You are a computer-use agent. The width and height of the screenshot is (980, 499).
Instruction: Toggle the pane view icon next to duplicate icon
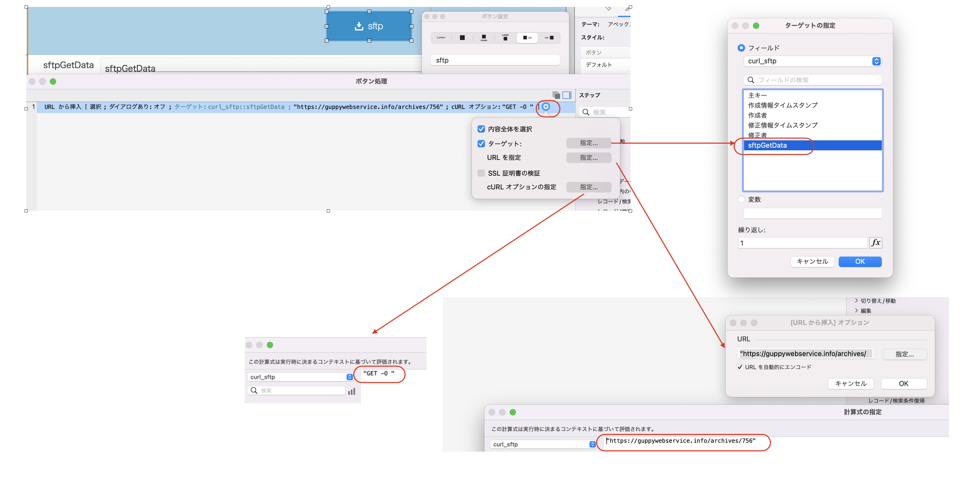pyautogui.click(x=567, y=95)
